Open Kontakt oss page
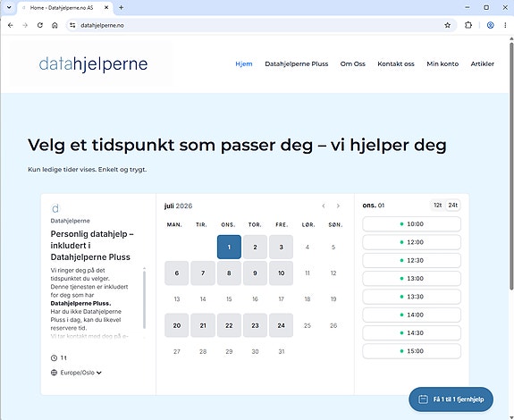Viewport: 514px width, 420px height. pos(396,63)
